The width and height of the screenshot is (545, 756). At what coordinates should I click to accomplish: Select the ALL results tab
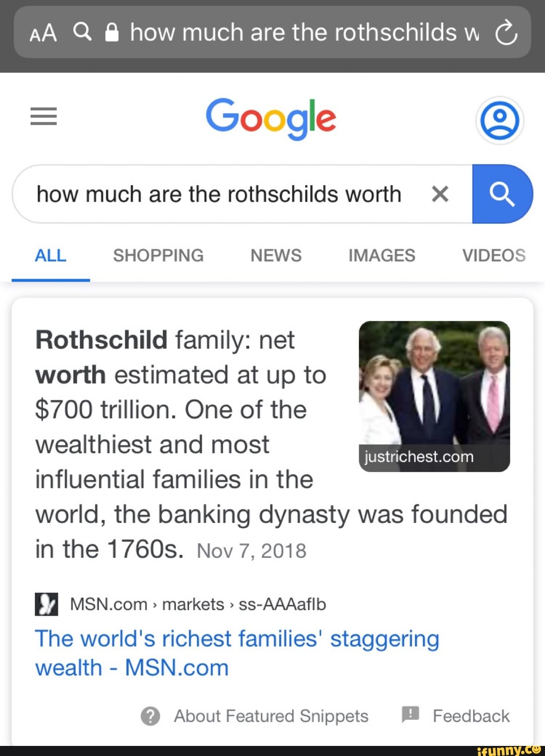click(x=50, y=256)
